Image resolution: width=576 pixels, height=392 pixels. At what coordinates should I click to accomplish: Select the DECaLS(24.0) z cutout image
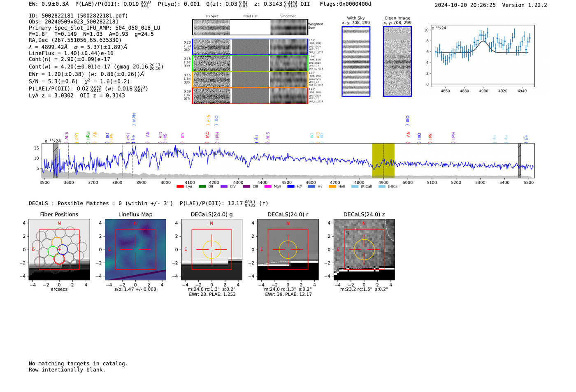[x=364, y=250]
